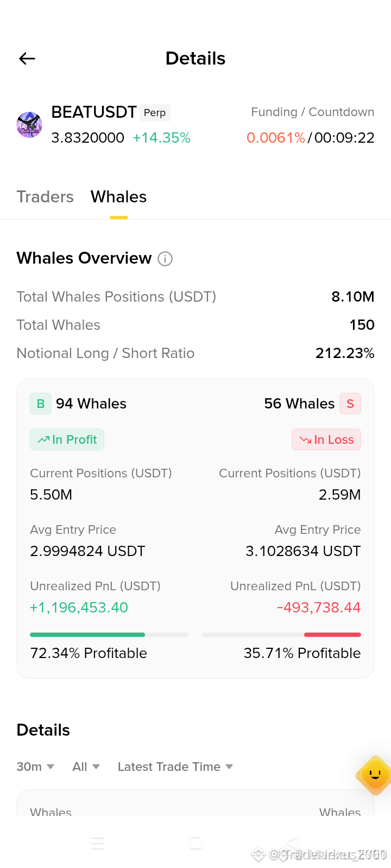391x868 pixels.
Task: Tap the Android back triangle icon
Action: (292, 843)
